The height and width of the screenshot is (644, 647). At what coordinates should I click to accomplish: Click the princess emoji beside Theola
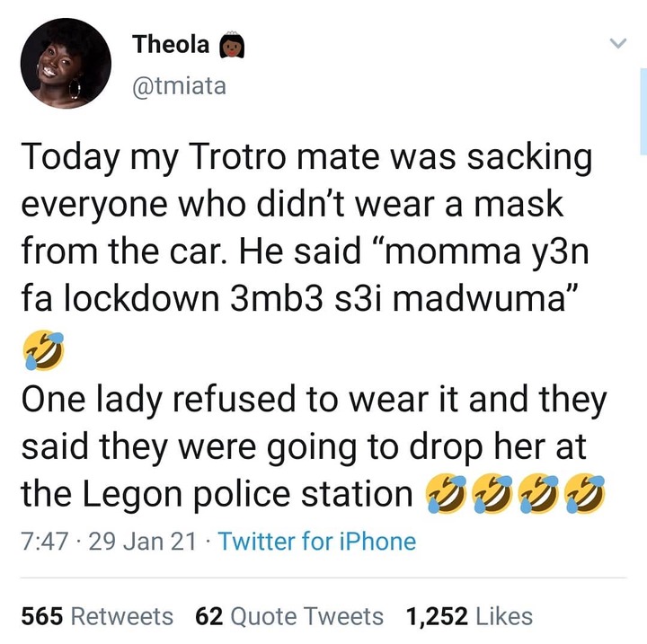tap(232, 45)
